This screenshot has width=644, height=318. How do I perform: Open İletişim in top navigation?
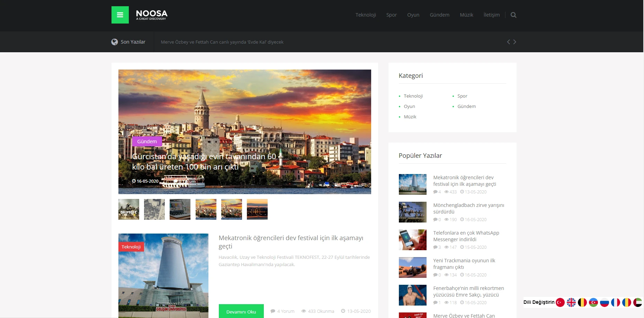point(492,15)
